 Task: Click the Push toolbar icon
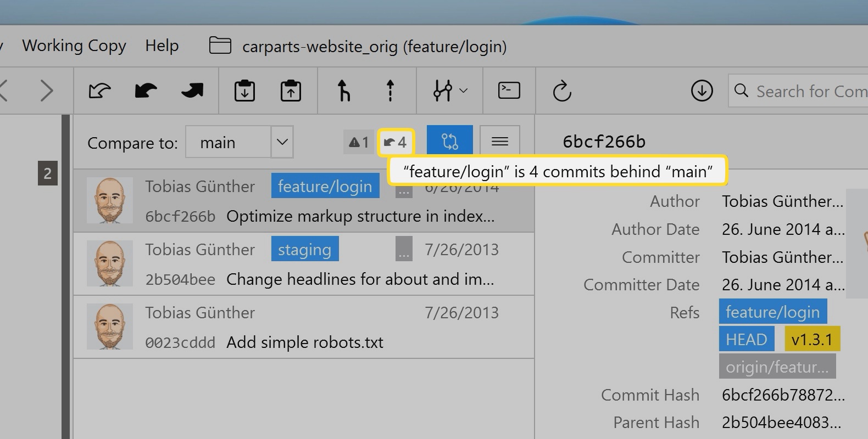(192, 91)
